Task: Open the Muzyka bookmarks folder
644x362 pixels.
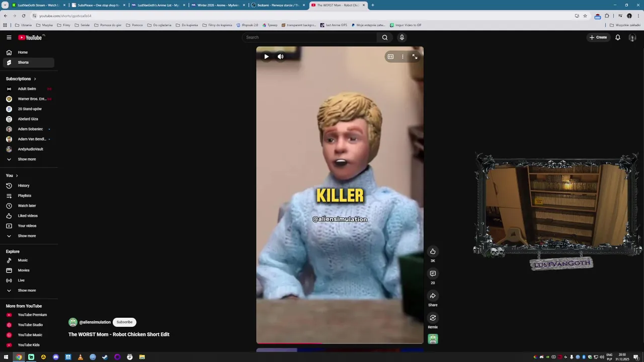Action: coord(44,25)
